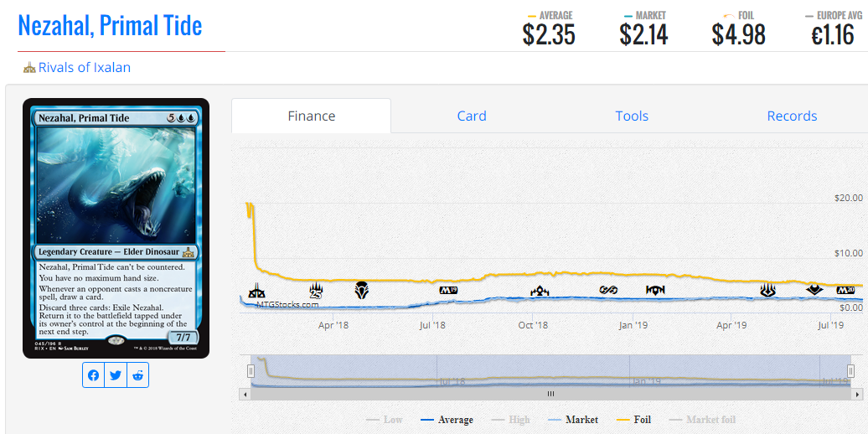Click the right handle of chart range selector

click(x=851, y=370)
